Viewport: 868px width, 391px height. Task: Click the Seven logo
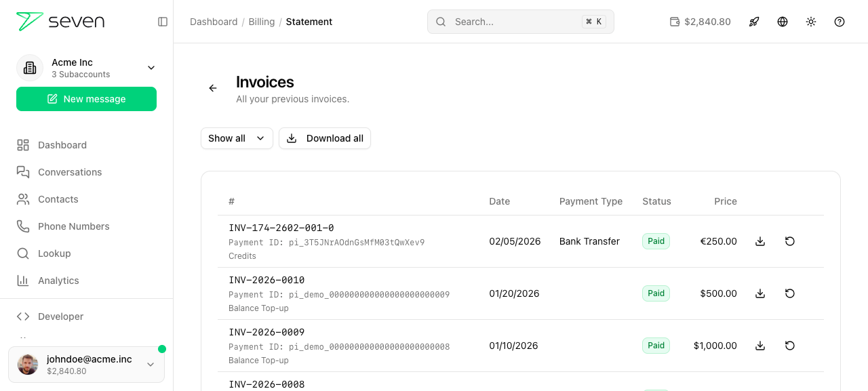[x=60, y=22]
